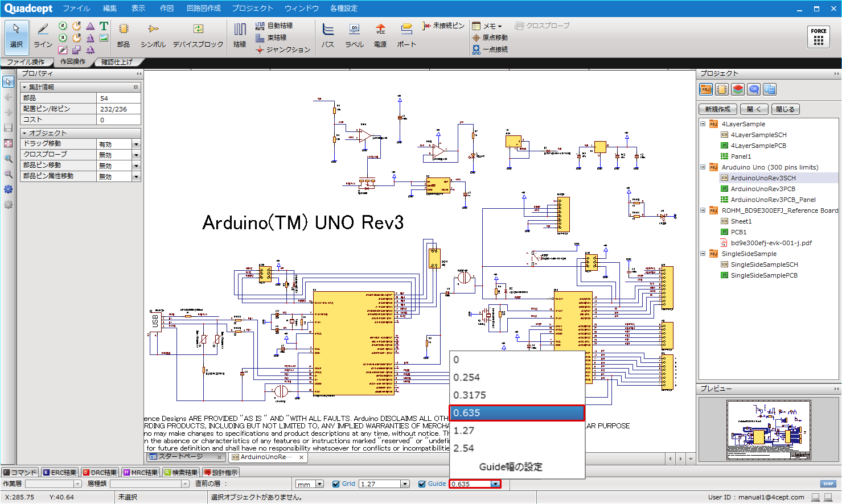
Task: Open the ドラッグ移動 dropdown
Action: [136, 144]
